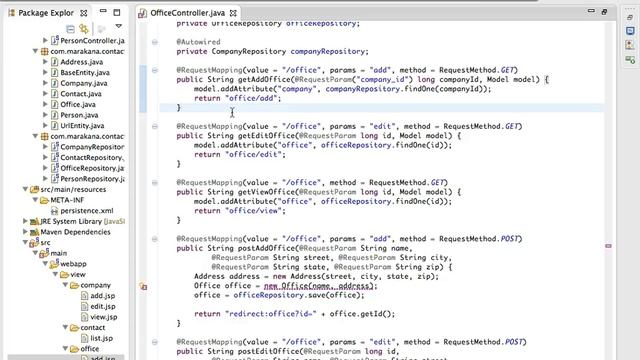Open blue view icon in right trim stack
Viewport: 640px width, 360px height.
(x=630, y=31)
